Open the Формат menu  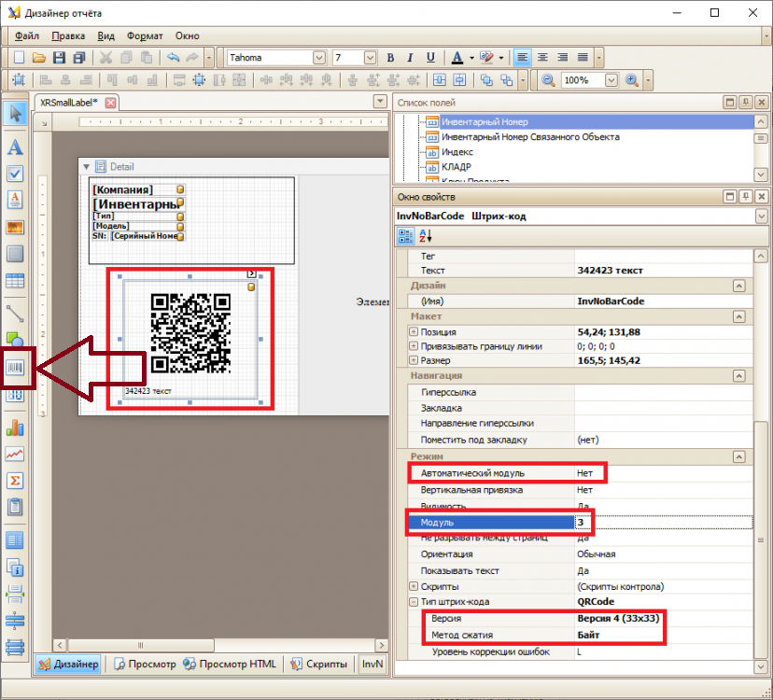[145, 36]
